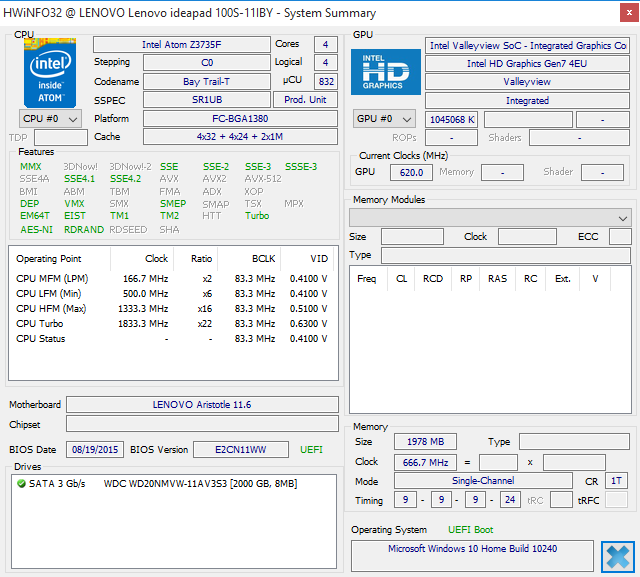Click the Intel Atom Z3735F name field
This screenshot has height=577, width=640.
[181, 45]
